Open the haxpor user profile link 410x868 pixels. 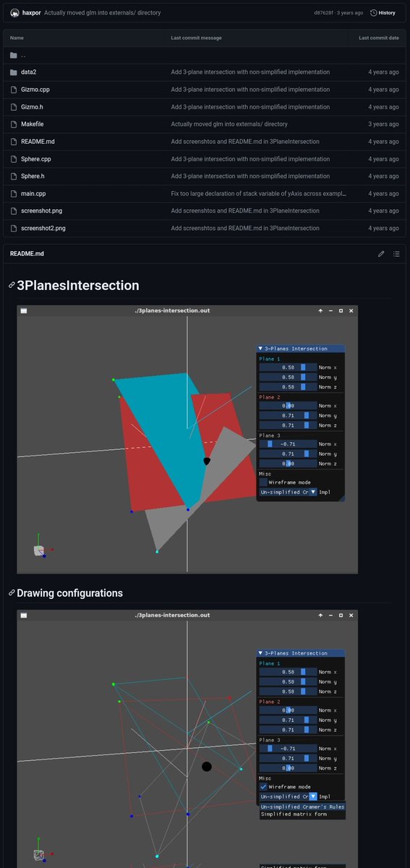click(x=31, y=13)
